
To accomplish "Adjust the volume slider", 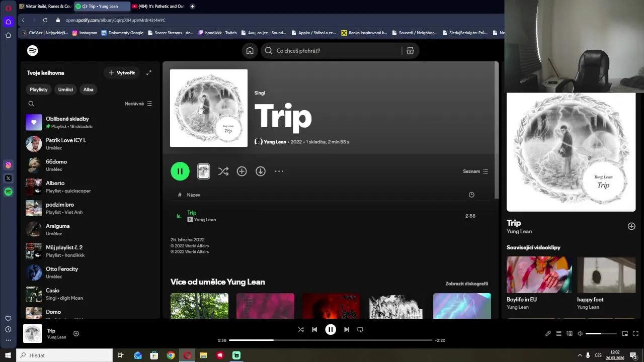I will [x=601, y=333].
